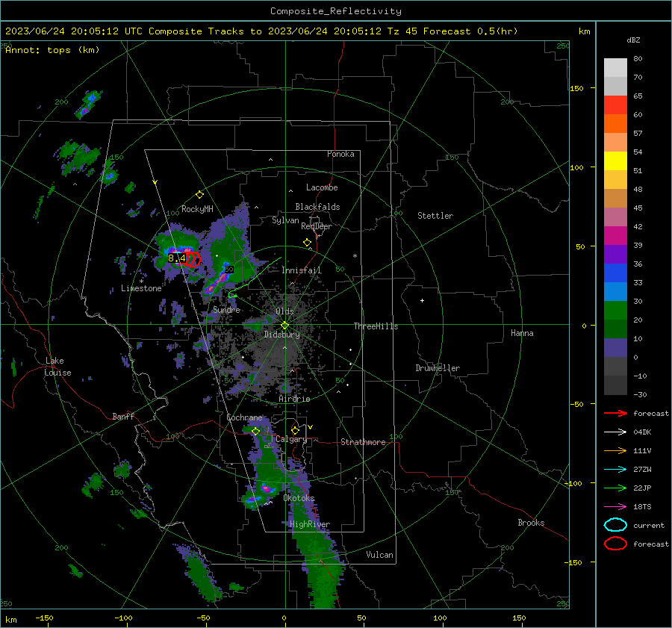Click the red swatch between 65 and 60

tap(615, 105)
